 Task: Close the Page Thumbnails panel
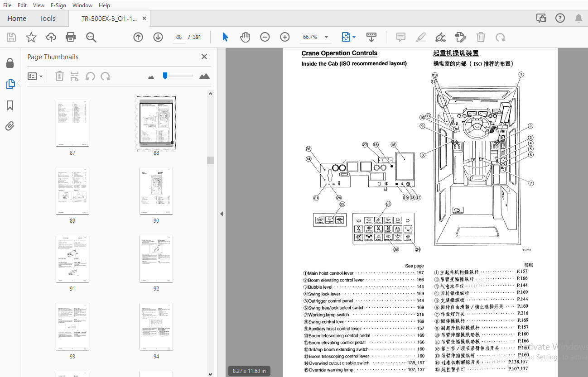point(204,57)
